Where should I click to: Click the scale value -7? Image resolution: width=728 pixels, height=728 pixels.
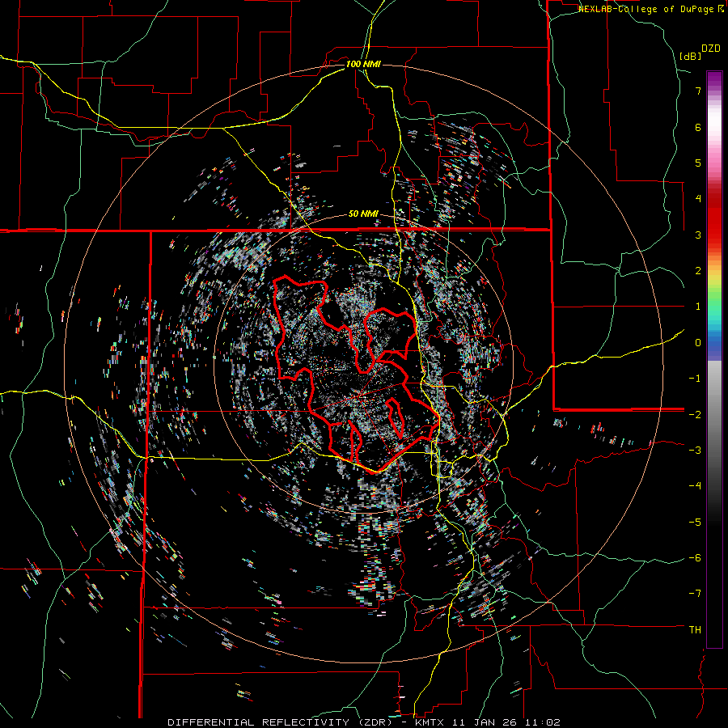click(695, 594)
